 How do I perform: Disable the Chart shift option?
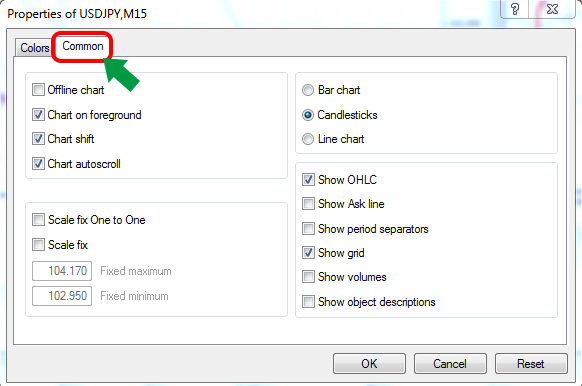38,139
